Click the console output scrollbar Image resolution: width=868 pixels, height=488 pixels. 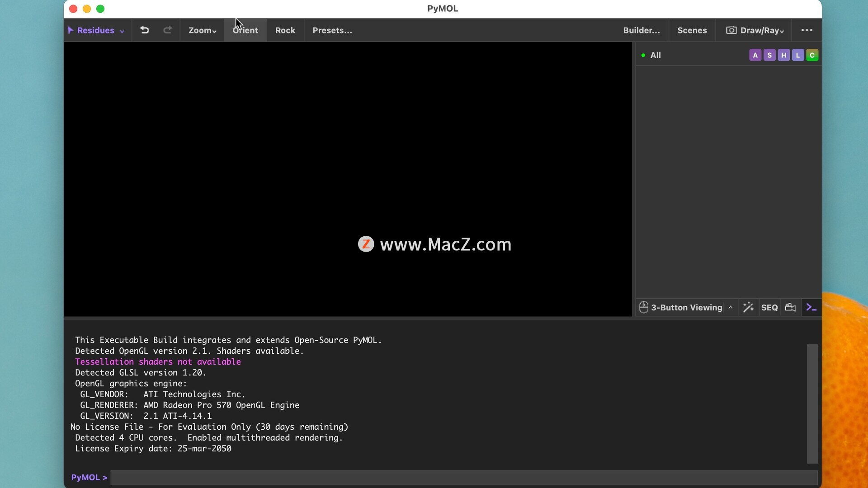click(812, 404)
